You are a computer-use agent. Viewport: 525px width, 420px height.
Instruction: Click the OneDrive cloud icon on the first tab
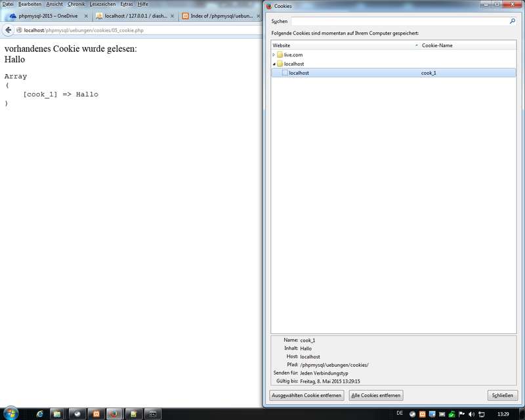(13, 16)
